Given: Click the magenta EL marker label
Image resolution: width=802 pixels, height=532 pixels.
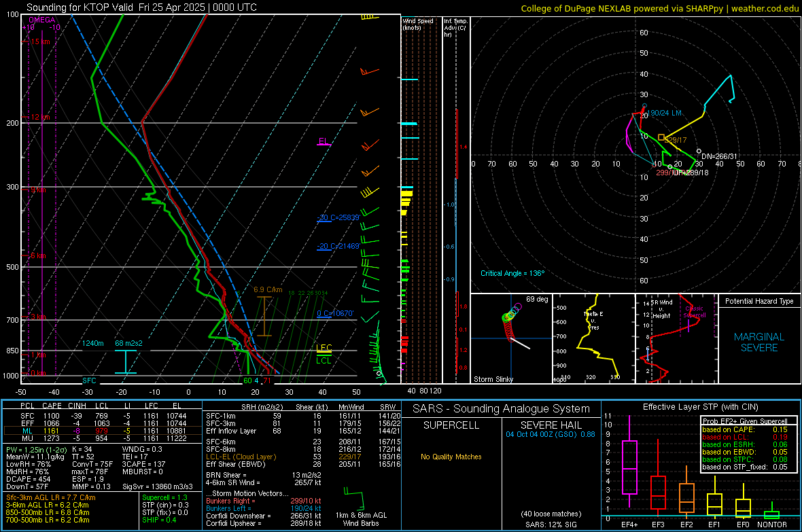Looking at the screenshot, I should (323, 141).
